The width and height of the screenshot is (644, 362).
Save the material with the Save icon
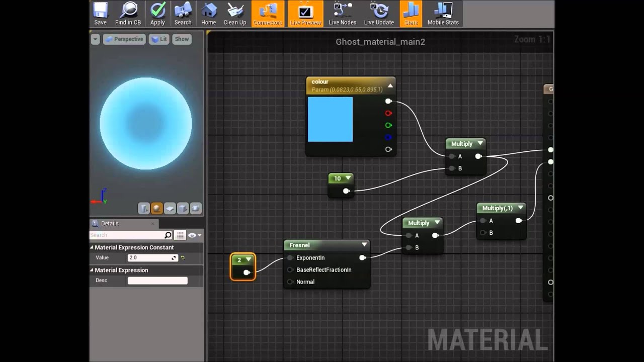100,14
